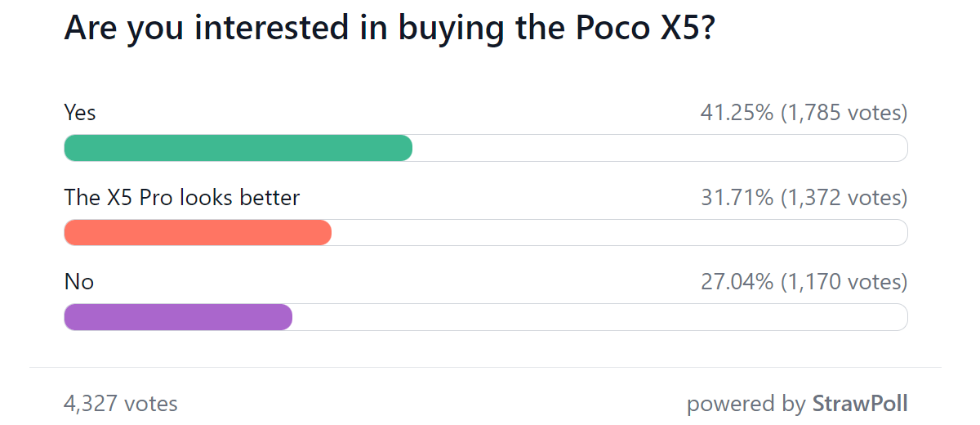Click the '(1,170 votes)' count
Screen dimensions: 980x425
[844, 283]
